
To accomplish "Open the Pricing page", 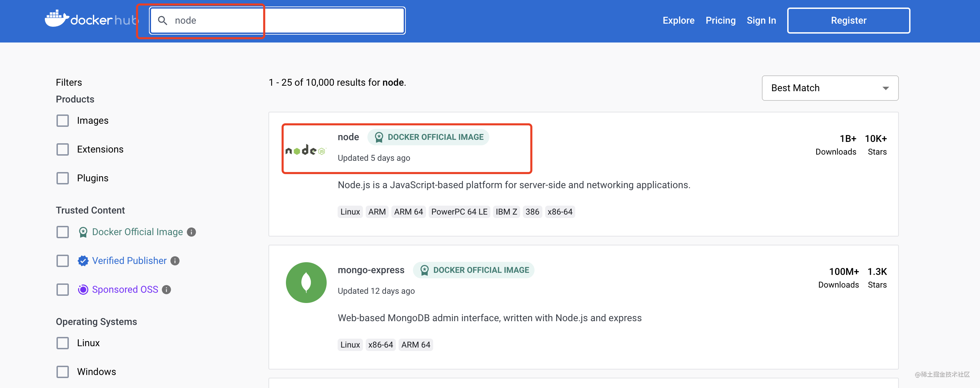I will click(720, 20).
